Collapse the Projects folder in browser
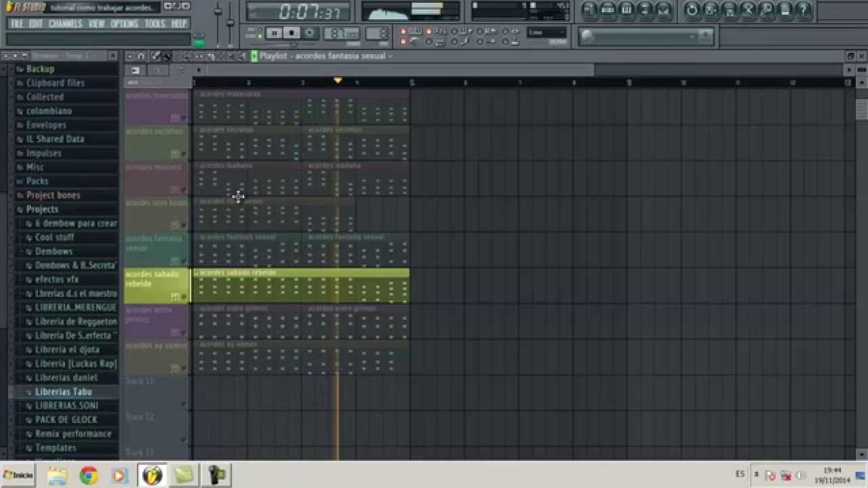868x488 pixels. (41, 209)
